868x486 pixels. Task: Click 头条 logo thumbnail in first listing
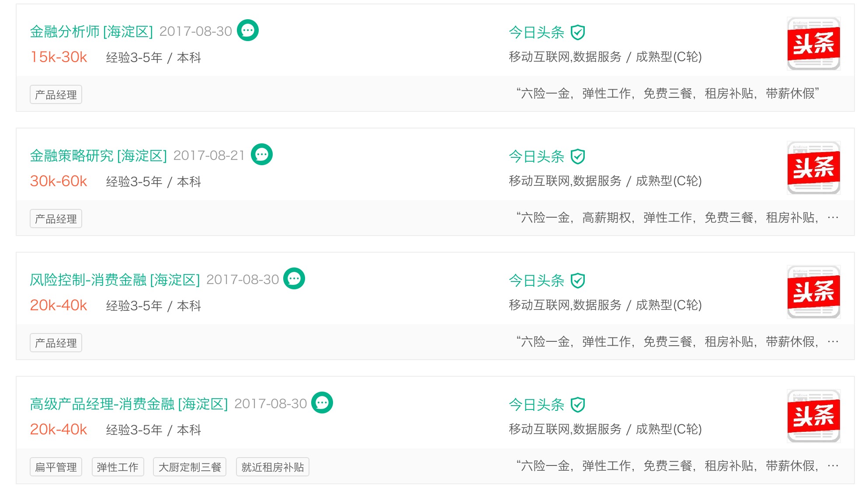point(813,44)
